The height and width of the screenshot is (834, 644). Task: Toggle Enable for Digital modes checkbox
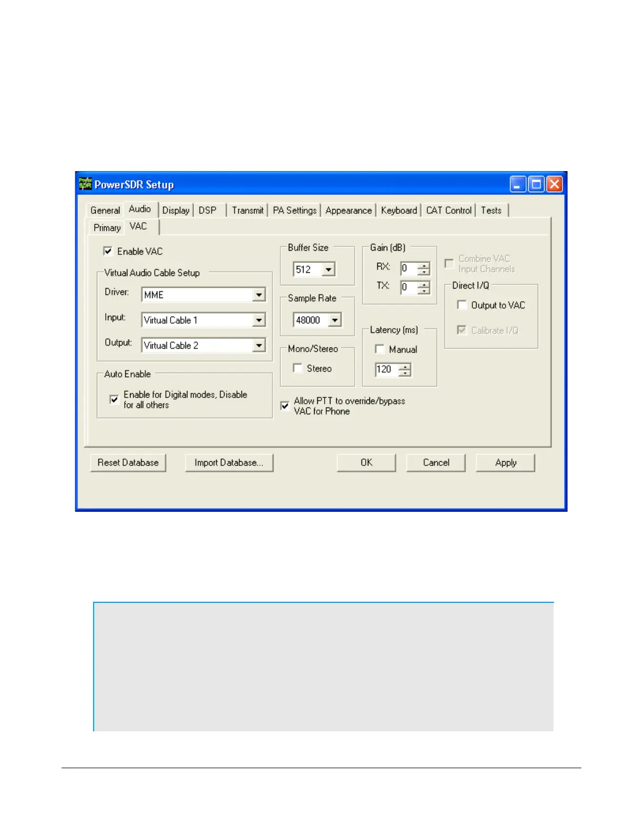coord(114,400)
